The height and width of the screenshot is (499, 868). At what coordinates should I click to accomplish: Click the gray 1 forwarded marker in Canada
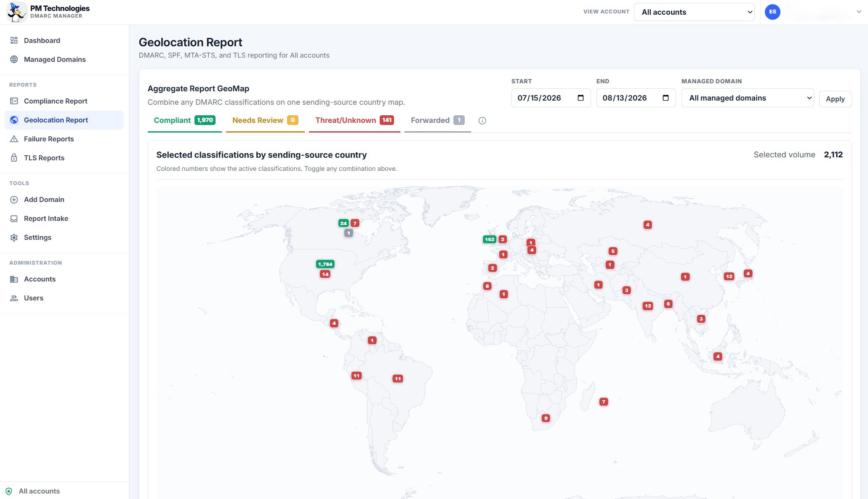click(x=349, y=233)
